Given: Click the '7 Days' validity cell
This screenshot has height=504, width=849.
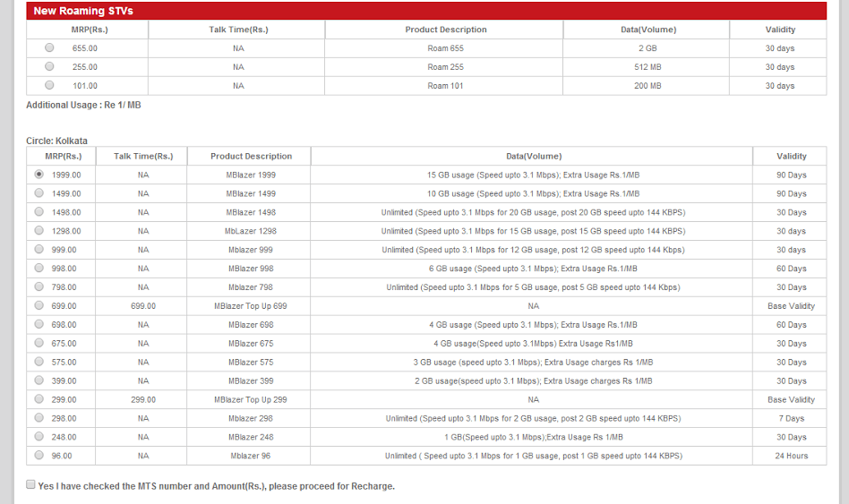Looking at the screenshot, I should [x=791, y=418].
